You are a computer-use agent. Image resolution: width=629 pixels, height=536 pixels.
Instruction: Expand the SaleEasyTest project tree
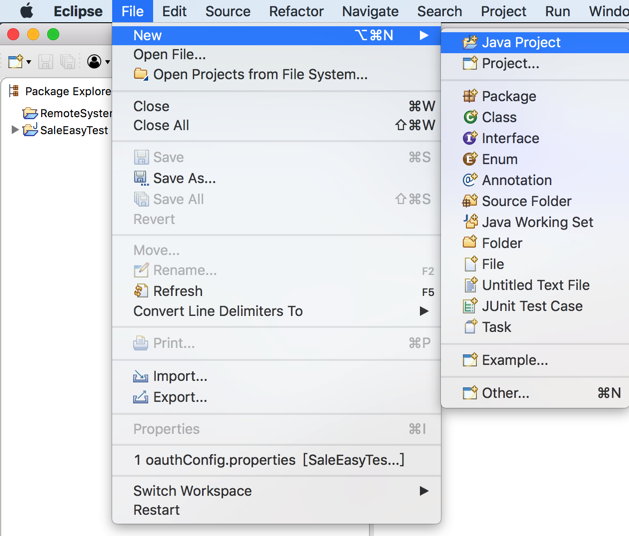14,130
